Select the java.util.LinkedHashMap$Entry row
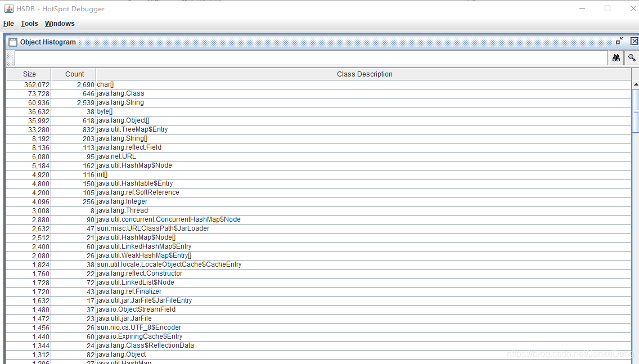The image size is (639, 364). point(319,246)
